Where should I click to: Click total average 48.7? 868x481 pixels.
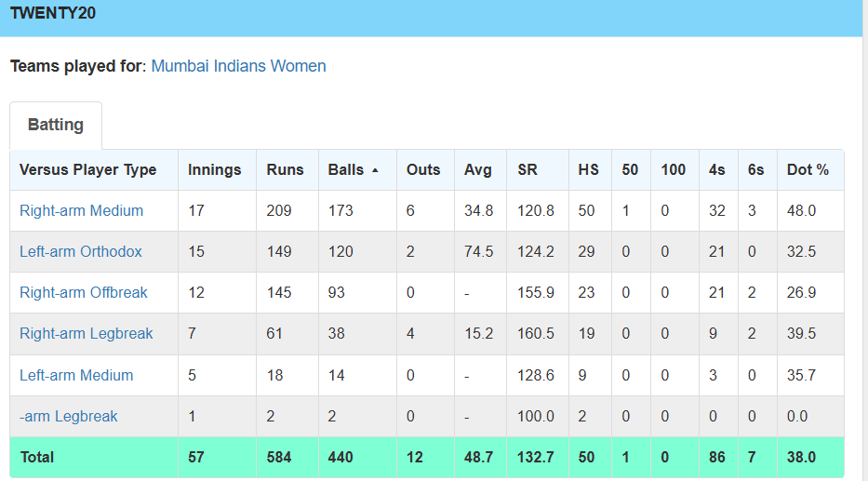tap(478, 457)
